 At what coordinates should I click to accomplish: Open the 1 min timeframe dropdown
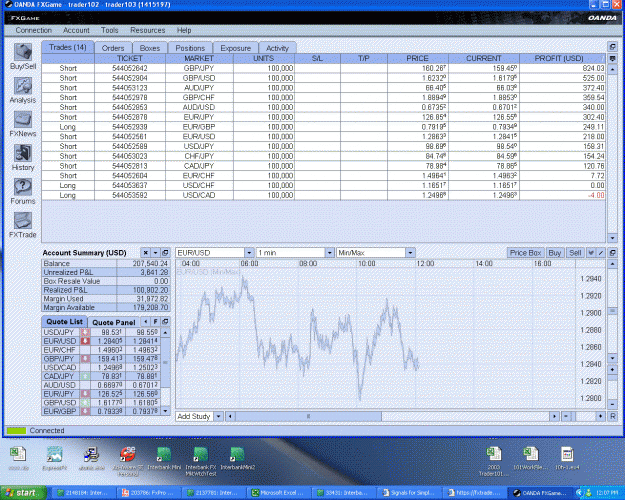coord(330,253)
